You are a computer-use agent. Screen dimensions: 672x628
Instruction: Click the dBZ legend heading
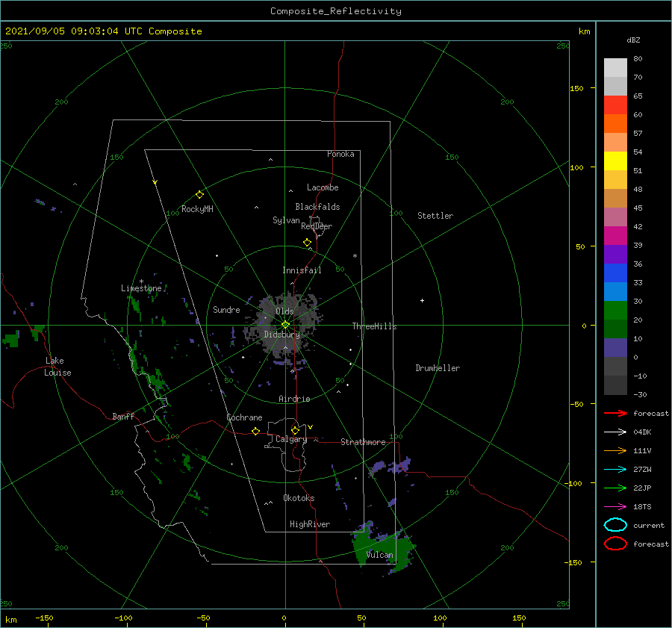click(x=633, y=40)
